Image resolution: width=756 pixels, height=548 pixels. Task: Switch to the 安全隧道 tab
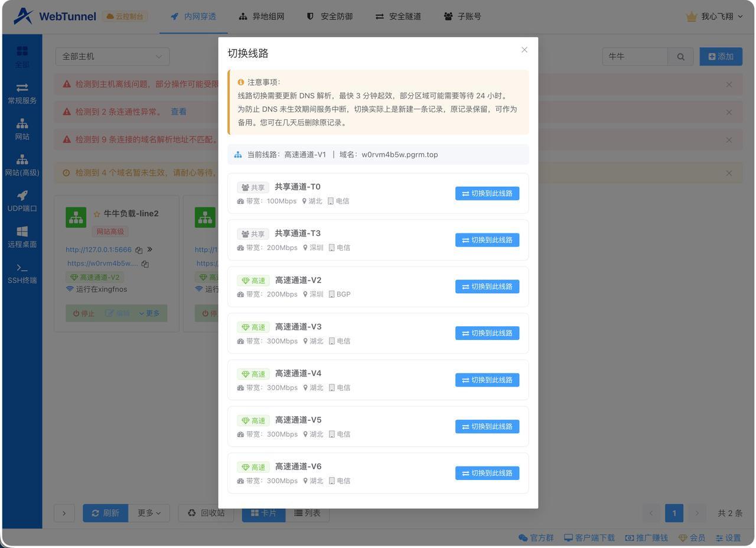click(x=398, y=17)
